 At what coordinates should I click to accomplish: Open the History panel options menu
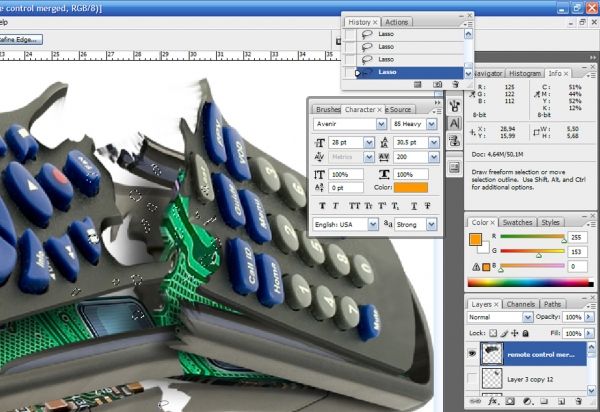tap(468, 24)
